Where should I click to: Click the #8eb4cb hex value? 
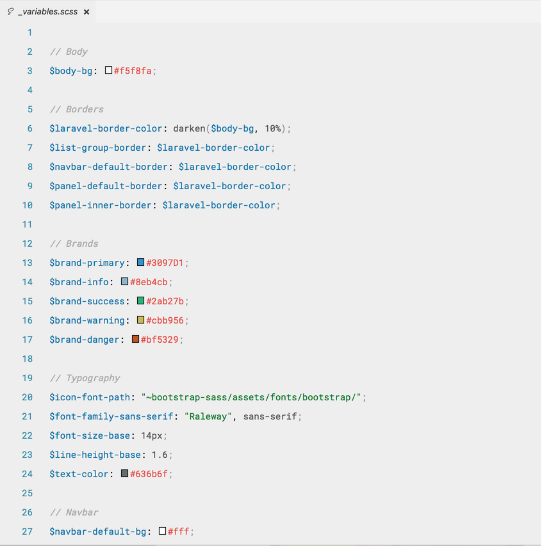(x=149, y=282)
